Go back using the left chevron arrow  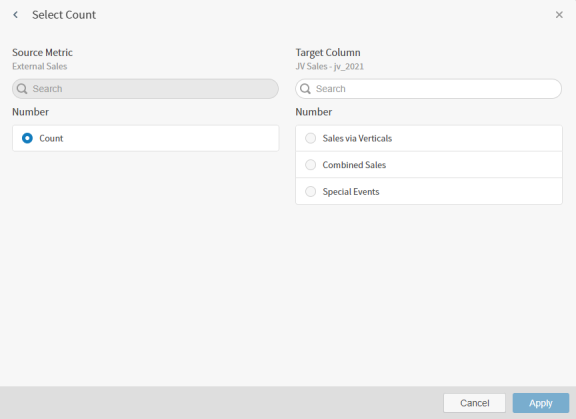pyautogui.click(x=15, y=15)
